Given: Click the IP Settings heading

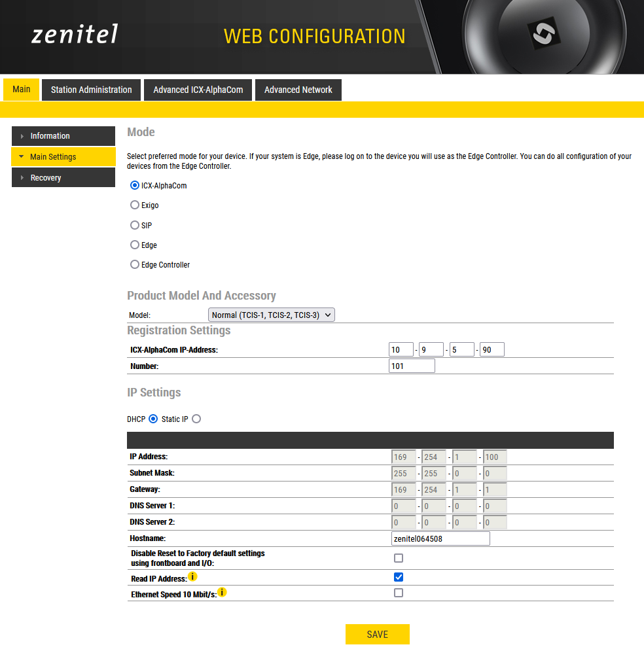Looking at the screenshot, I should point(154,393).
